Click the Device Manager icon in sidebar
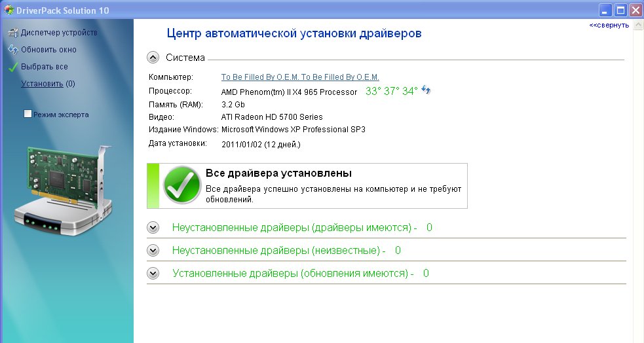Screen dimensions: 644x343 coord(13,33)
